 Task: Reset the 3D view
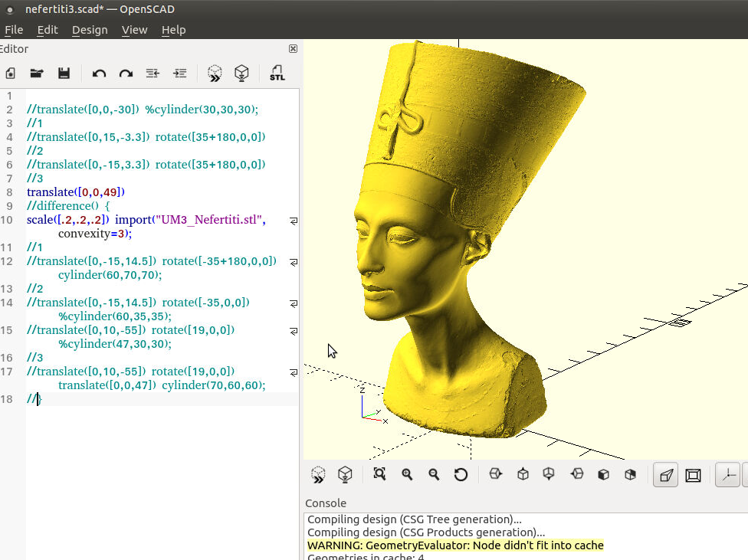[461, 475]
